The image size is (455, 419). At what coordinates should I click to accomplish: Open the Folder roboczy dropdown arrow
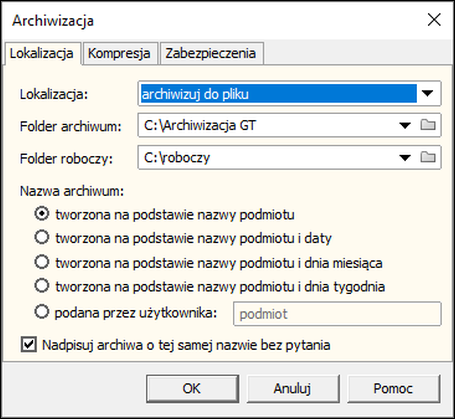pyautogui.click(x=405, y=157)
